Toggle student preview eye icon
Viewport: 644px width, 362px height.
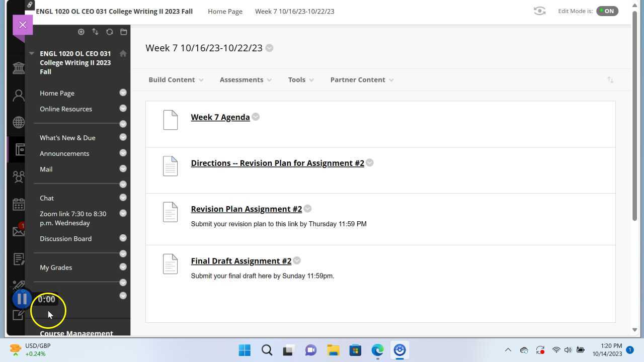coord(539,11)
